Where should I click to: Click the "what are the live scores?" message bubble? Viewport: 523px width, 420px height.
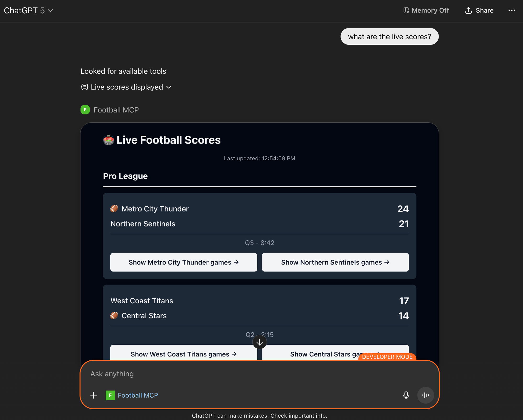coord(389,37)
